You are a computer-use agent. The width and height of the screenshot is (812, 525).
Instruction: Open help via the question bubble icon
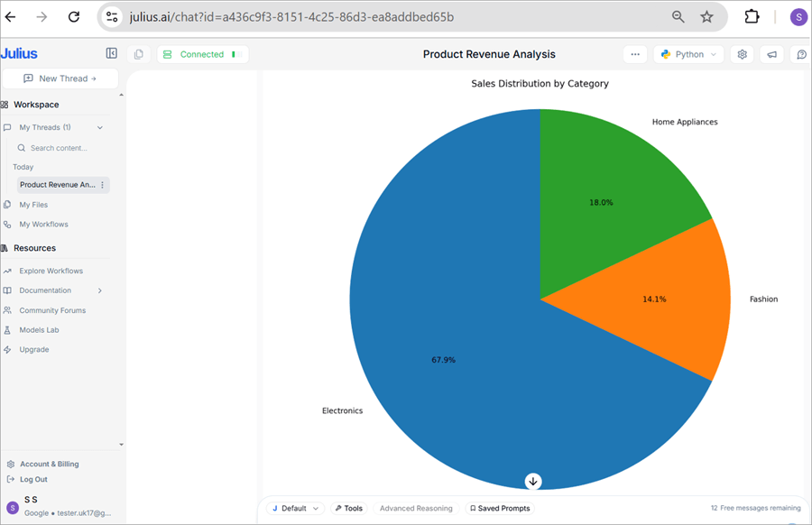point(799,54)
